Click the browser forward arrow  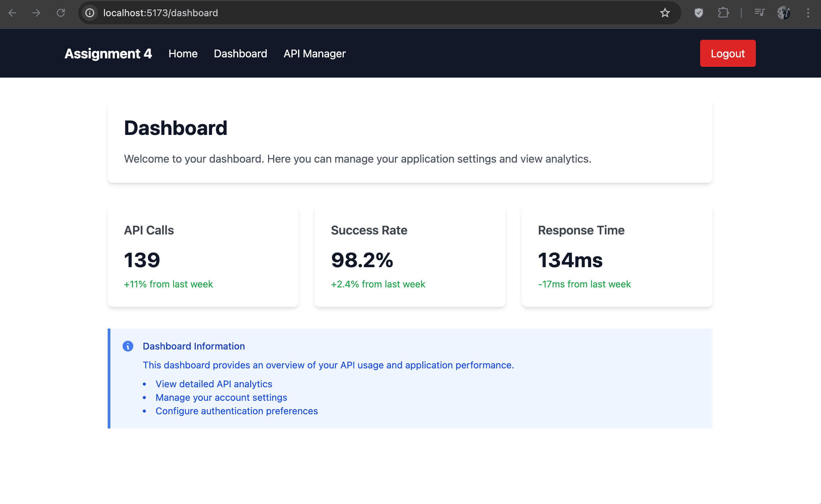click(36, 13)
